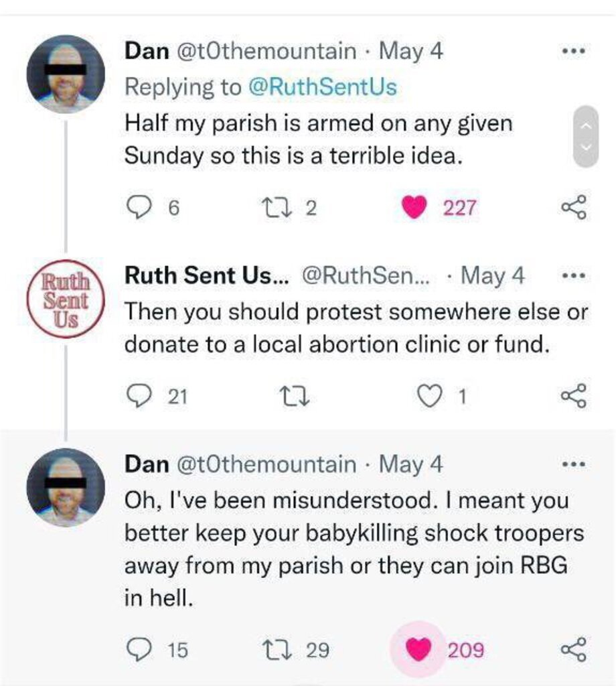Viewport: 616px width, 686px height.
Task: Reply to Dan's first tweet
Action: coord(139,208)
